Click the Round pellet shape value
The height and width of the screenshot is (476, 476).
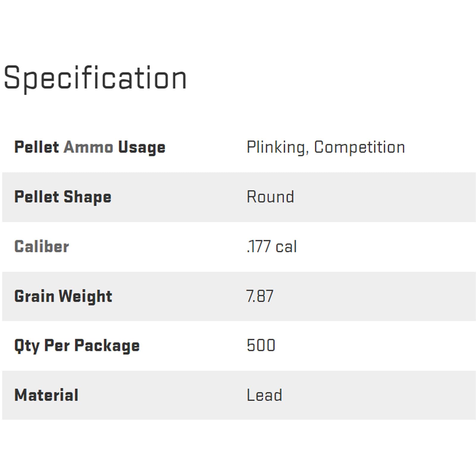(x=270, y=197)
